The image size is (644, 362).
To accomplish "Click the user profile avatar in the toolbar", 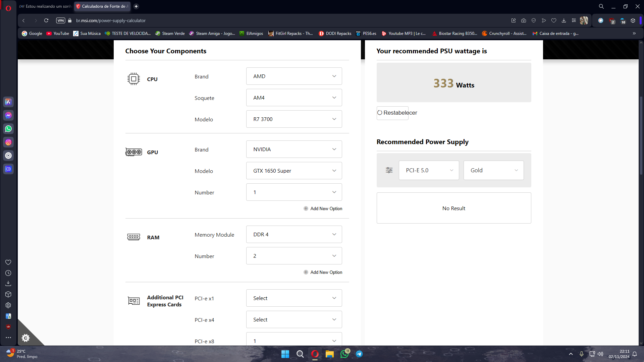I will coord(584,20).
